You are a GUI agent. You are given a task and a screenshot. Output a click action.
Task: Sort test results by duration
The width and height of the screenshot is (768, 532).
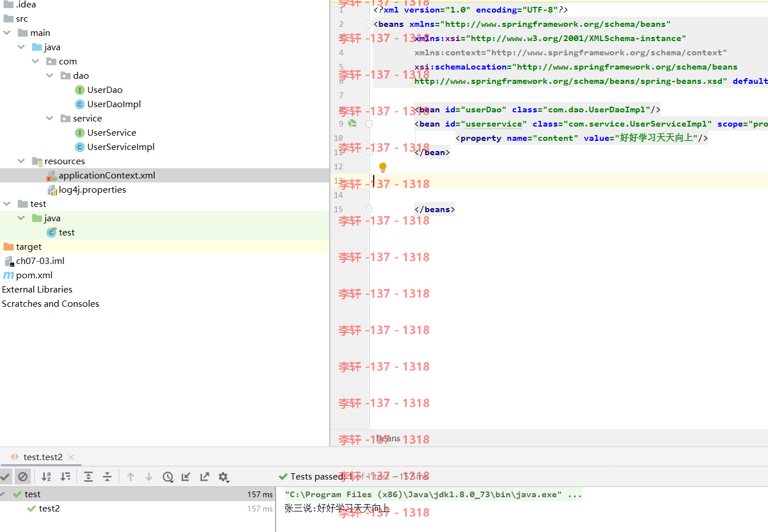click(x=66, y=477)
